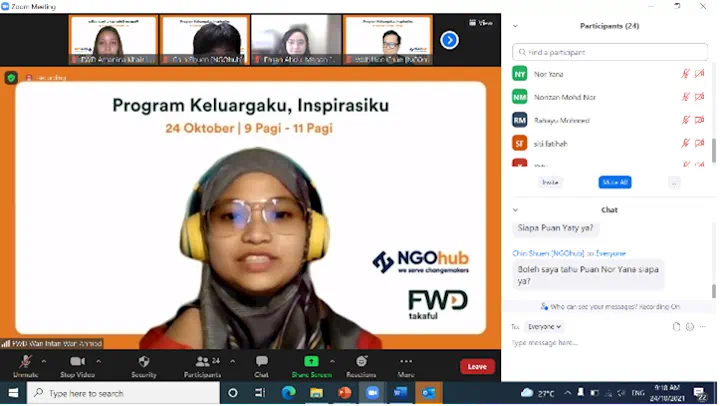
Task: Show hidden system tray icons
Action: tap(568, 393)
